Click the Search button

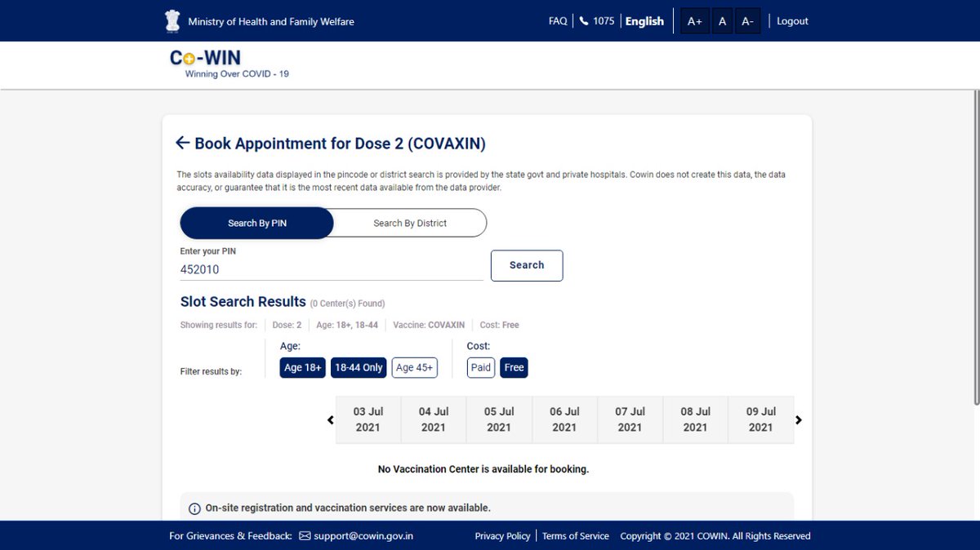pos(527,265)
